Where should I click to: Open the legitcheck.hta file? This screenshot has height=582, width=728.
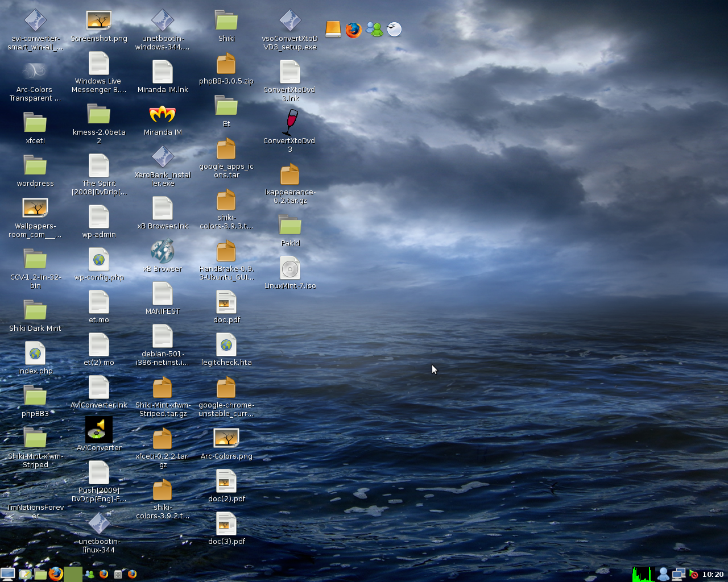pos(226,344)
